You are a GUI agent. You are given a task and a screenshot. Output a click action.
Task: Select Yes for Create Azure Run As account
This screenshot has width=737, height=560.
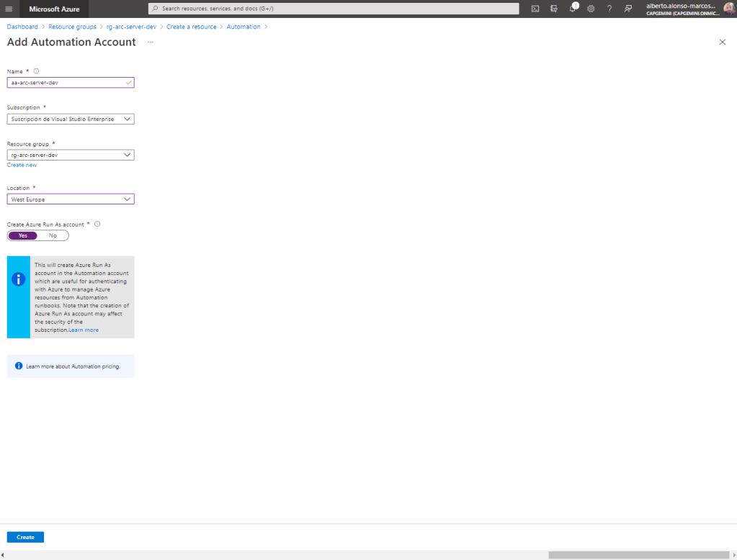22,235
